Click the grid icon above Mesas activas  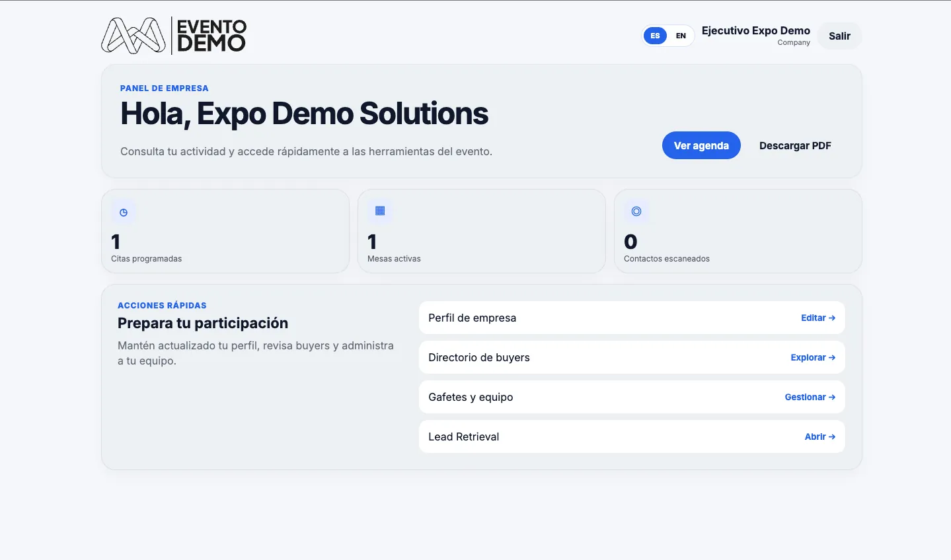[x=380, y=211]
